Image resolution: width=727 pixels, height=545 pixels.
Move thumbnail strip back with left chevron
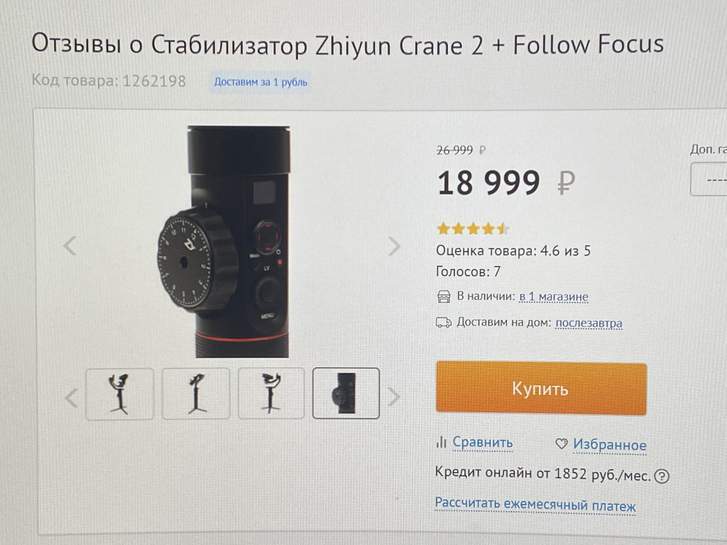(71, 398)
